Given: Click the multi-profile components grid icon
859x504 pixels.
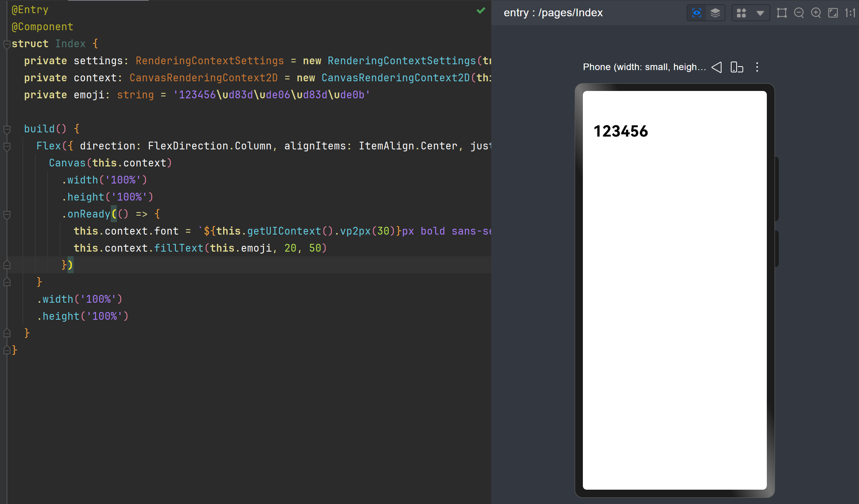Looking at the screenshot, I should [741, 13].
